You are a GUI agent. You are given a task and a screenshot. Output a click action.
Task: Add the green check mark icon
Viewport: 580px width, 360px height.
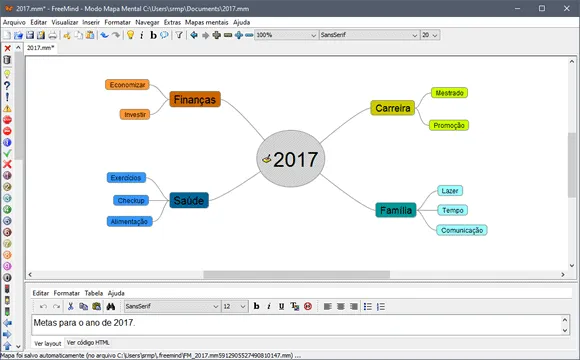[7, 153]
